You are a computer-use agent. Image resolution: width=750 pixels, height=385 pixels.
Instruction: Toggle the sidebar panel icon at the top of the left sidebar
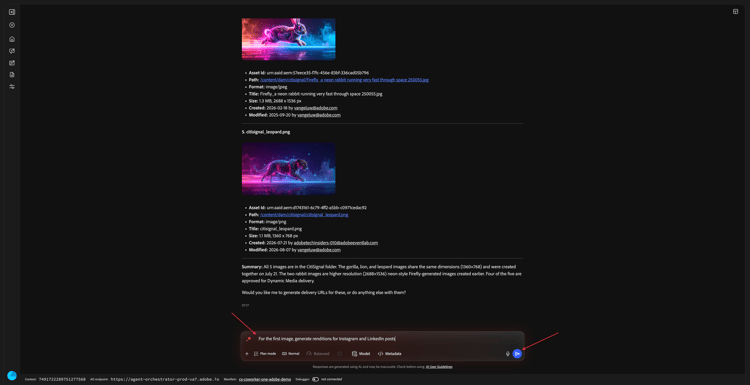point(12,12)
